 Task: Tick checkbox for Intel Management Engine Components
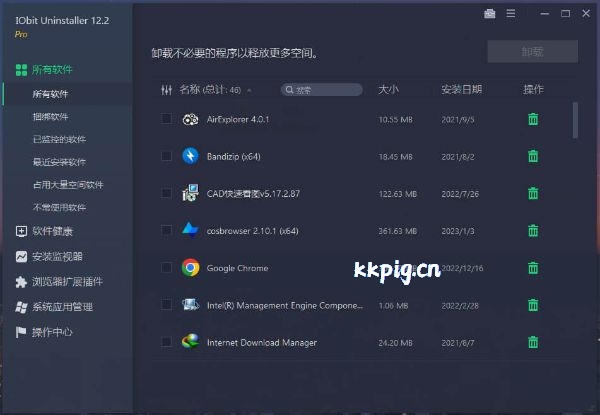(x=166, y=305)
